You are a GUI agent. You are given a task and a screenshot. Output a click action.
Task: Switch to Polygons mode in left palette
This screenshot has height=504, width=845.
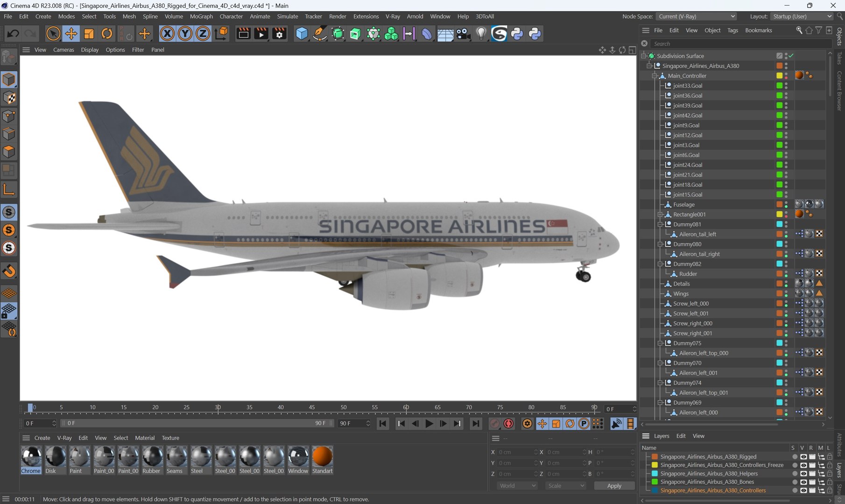point(9,152)
